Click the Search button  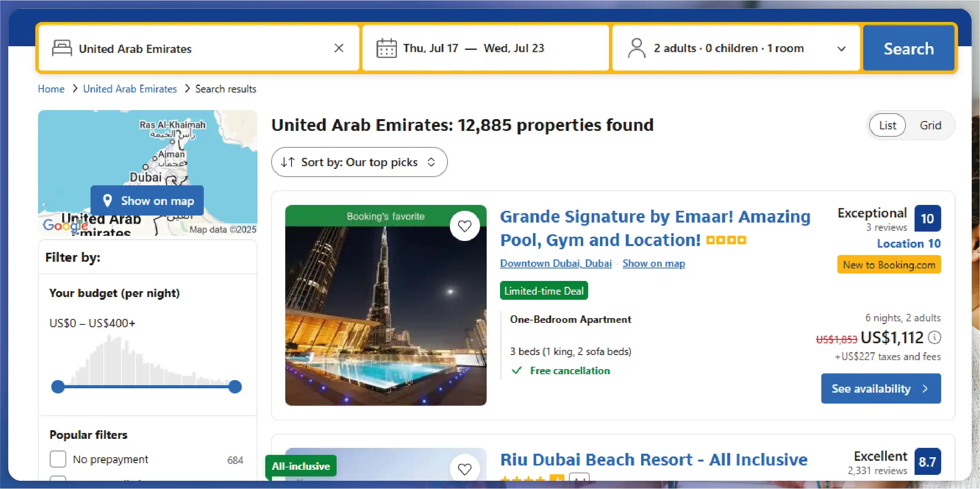909,49
